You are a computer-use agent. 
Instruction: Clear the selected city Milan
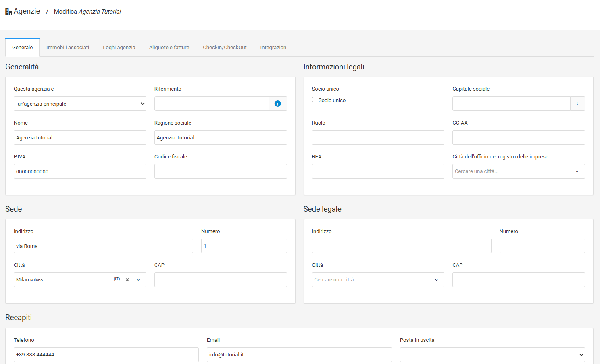(x=127, y=280)
